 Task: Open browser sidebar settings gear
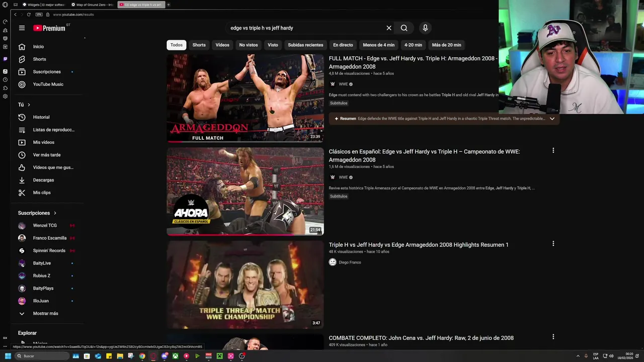[x=5, y=96]
